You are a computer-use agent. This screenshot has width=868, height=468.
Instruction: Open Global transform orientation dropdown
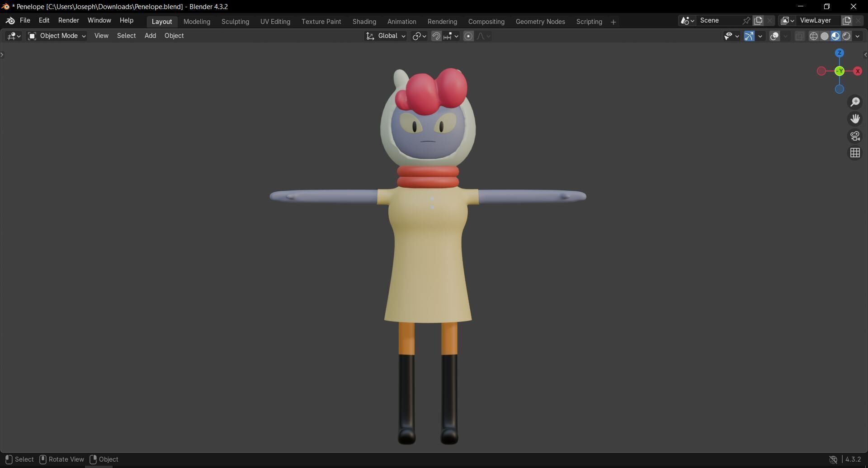click(386, 36)
